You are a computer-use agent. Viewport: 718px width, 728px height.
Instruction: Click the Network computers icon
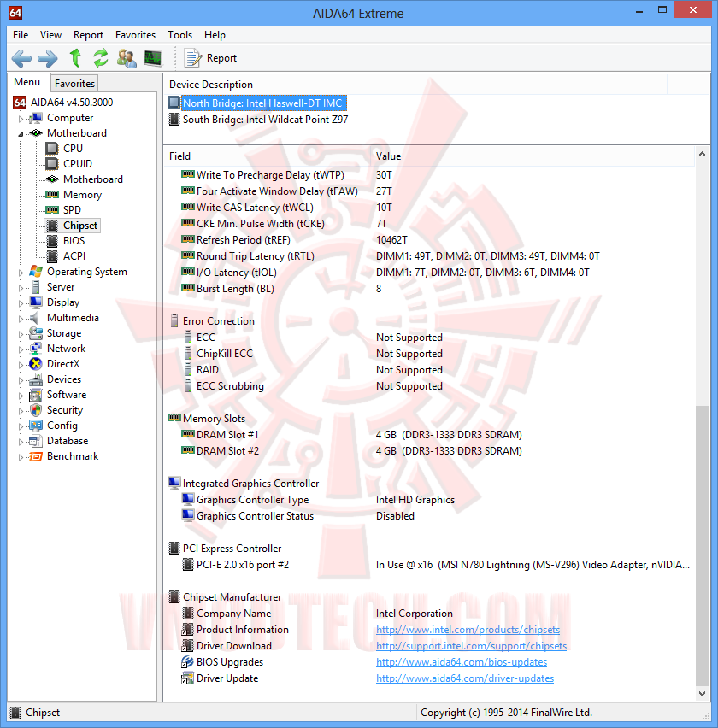(x=36, y=349)
